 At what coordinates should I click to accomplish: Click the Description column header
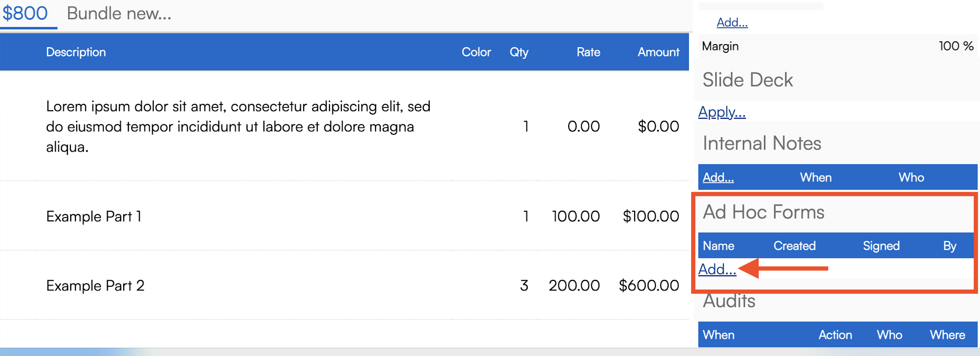click(76, 52)
